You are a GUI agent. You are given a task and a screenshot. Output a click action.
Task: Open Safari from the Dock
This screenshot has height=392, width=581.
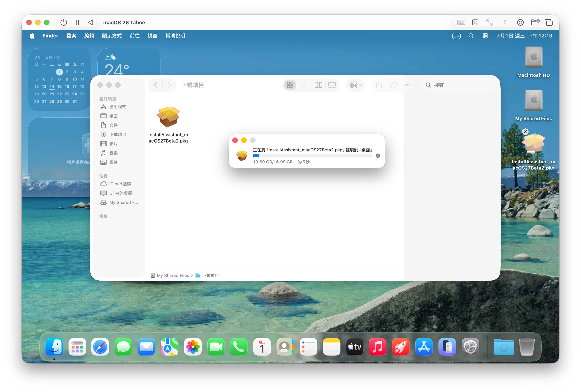click(100, 347)
